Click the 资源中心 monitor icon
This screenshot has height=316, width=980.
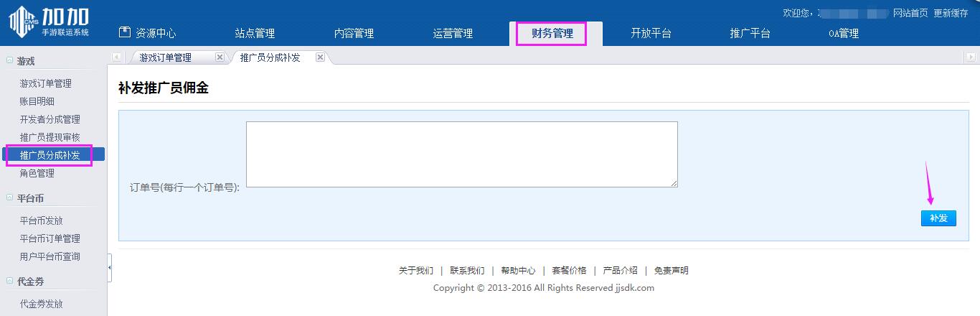(x=125, y=32)
